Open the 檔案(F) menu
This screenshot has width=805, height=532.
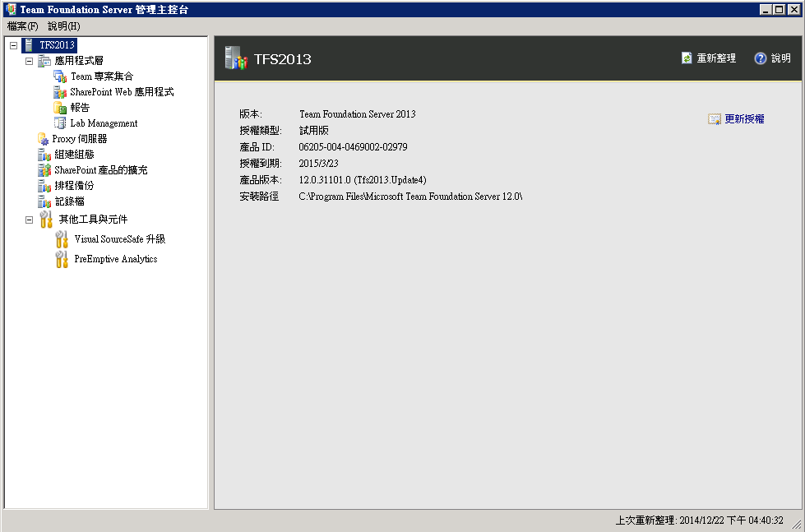(x=22, y=26)
